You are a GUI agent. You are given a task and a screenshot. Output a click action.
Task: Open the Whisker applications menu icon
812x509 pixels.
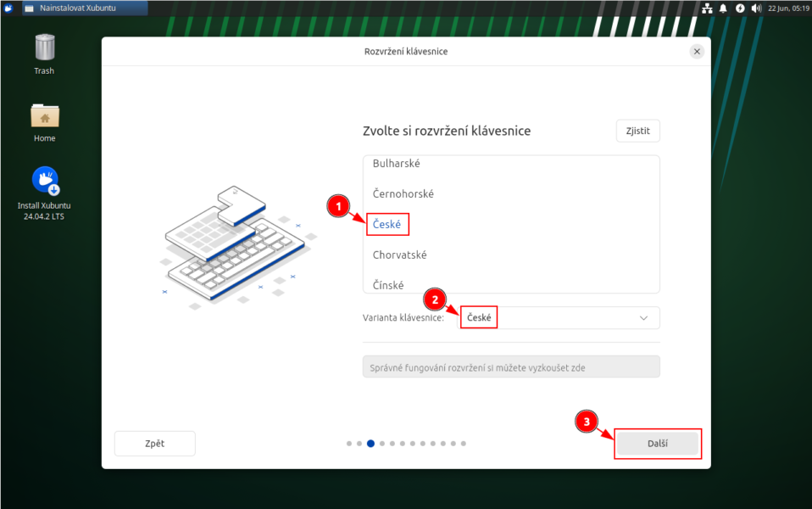pos(8,8)
